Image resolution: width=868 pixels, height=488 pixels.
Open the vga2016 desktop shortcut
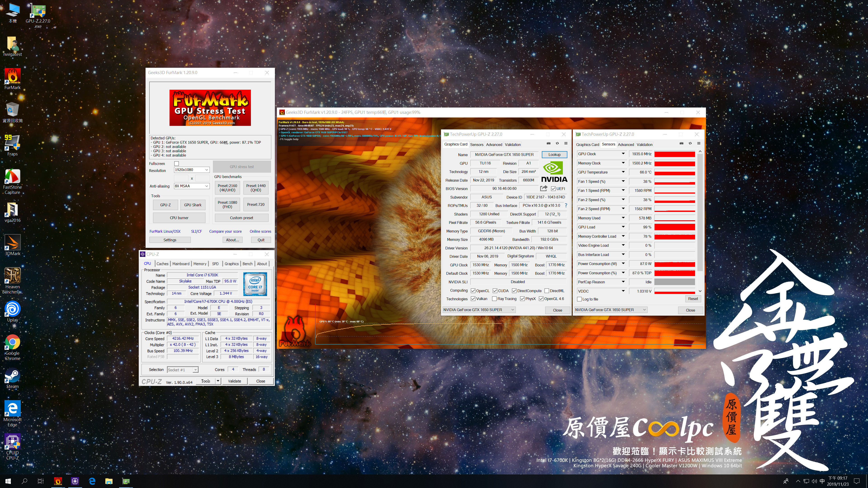(12, 212)
